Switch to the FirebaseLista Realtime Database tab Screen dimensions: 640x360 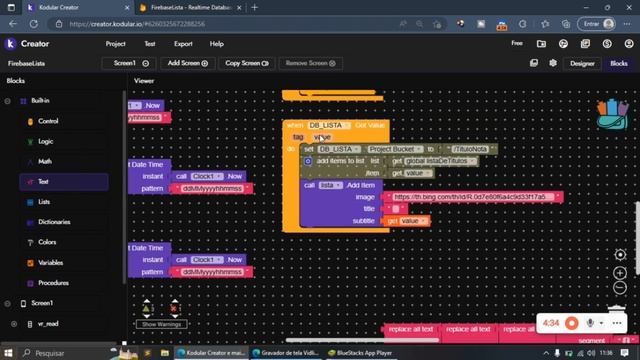[x=190, y=7]
